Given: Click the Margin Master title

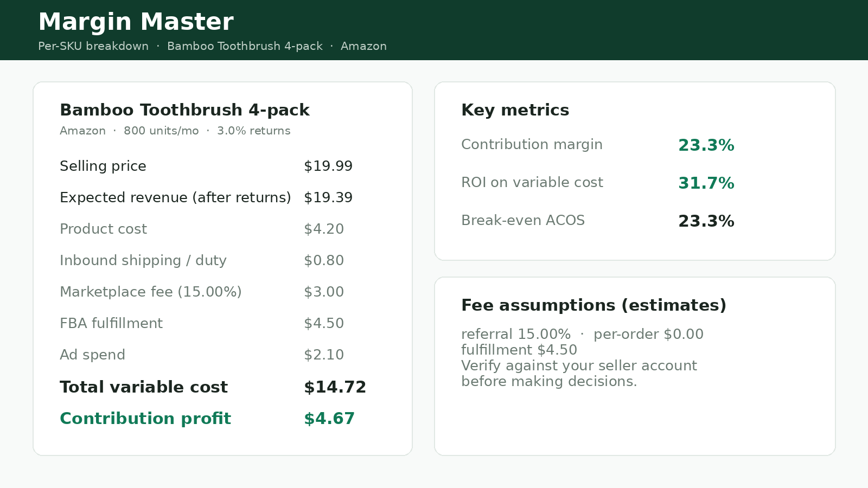Looking at the screenshot, I should [x=136, y=22].
